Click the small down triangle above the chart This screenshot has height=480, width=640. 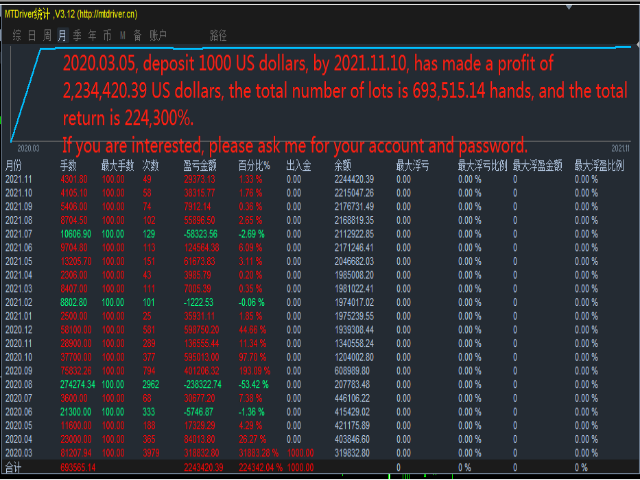pos(569,7)
